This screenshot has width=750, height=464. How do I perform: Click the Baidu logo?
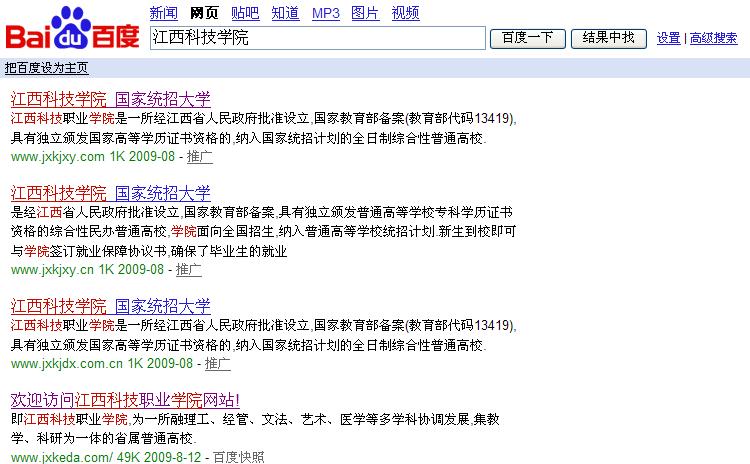tap(73, 29)
